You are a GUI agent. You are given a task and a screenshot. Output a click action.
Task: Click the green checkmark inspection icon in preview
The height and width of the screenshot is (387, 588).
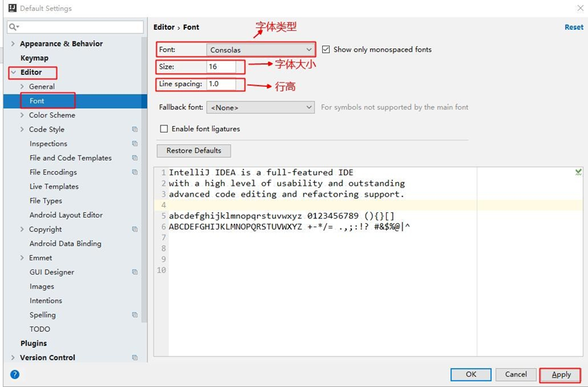point(578,172)
